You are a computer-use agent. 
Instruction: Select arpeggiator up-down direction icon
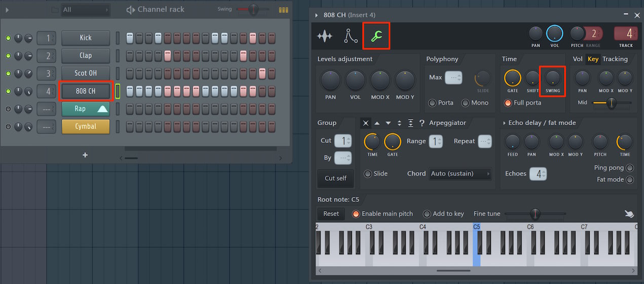(x=399, y=123)
